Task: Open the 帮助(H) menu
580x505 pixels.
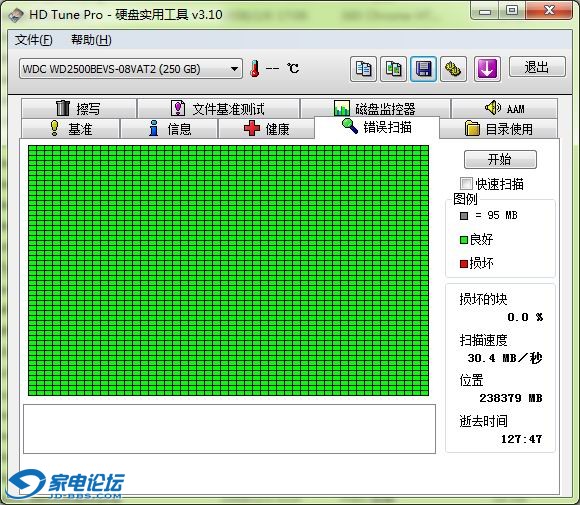Action: pyautogui.click(x=91, y=40)
